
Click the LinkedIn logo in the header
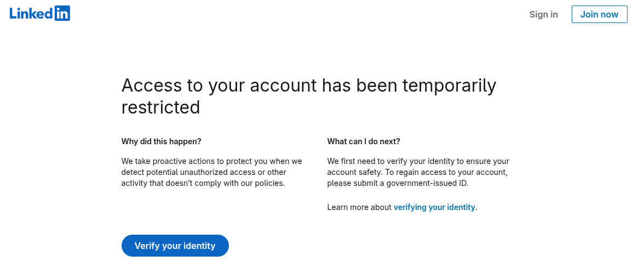[x=40, y=14]
